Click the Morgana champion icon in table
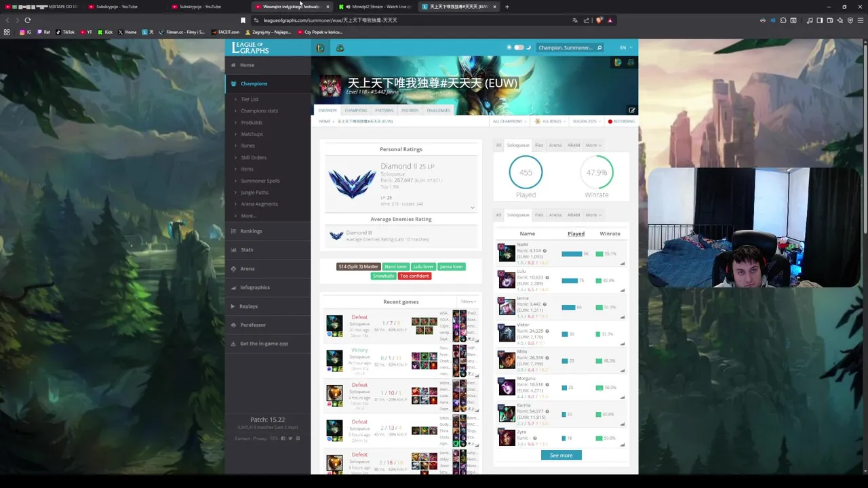 tap(507, 386)
